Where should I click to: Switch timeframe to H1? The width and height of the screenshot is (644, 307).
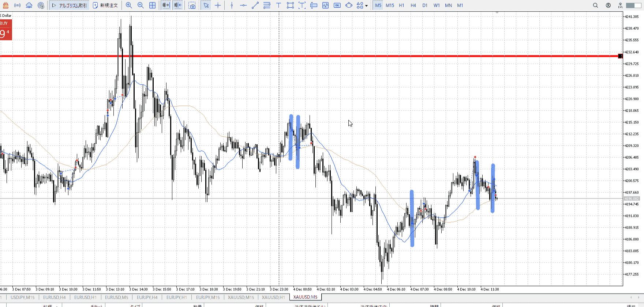(401, 5)
